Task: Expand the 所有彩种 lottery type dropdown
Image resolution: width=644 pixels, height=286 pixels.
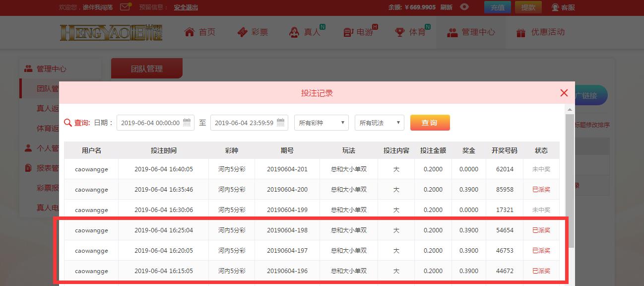Action: (322, 123)
